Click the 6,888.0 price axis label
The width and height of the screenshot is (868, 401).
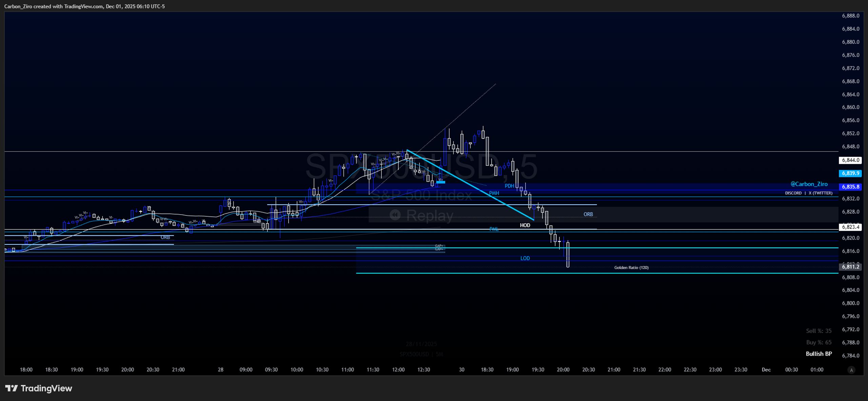851,16
